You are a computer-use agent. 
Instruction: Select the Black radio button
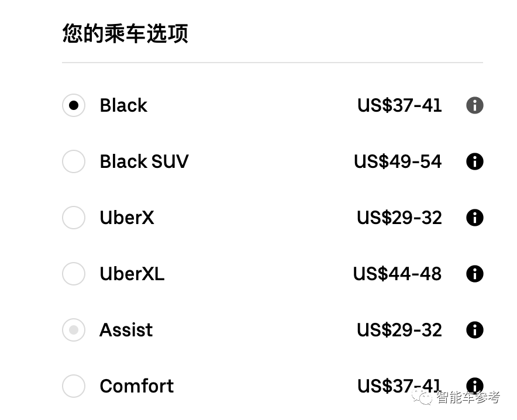tap(74, 105)
